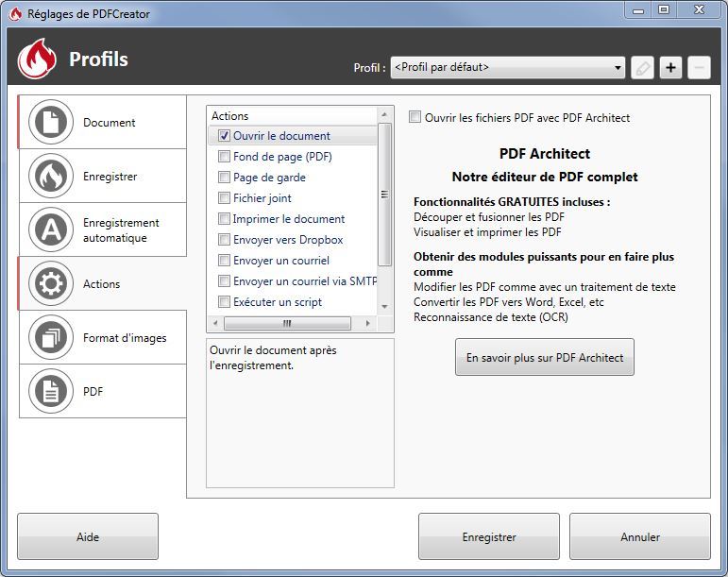Click the up arrow of actions list scrollbar
Image resolution: width=728 pixels, height=577 pixels.
pos(384,114)
